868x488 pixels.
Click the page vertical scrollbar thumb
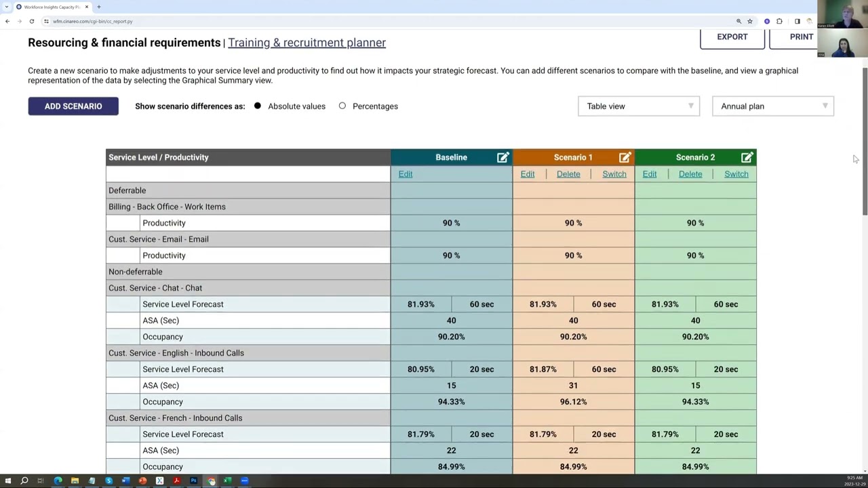[x=865, y=142]
